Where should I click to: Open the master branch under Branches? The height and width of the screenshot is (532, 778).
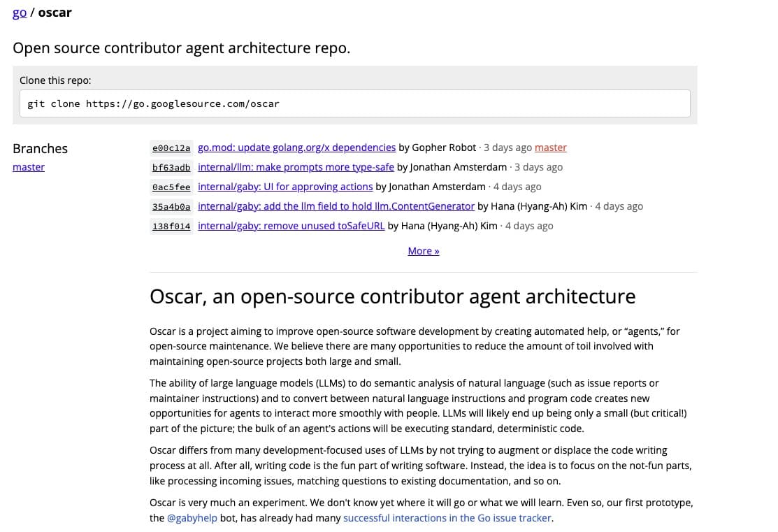tap(29, 167)
